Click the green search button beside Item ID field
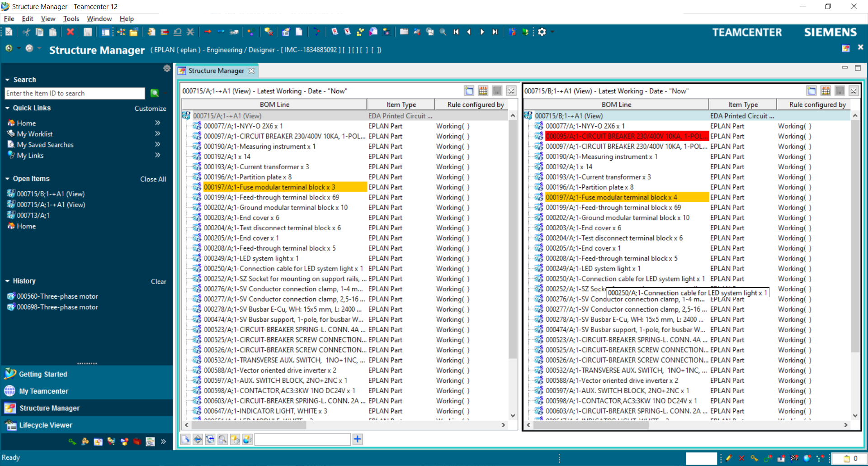This screenshot has height=466, width=868. [x=155, y=93]
